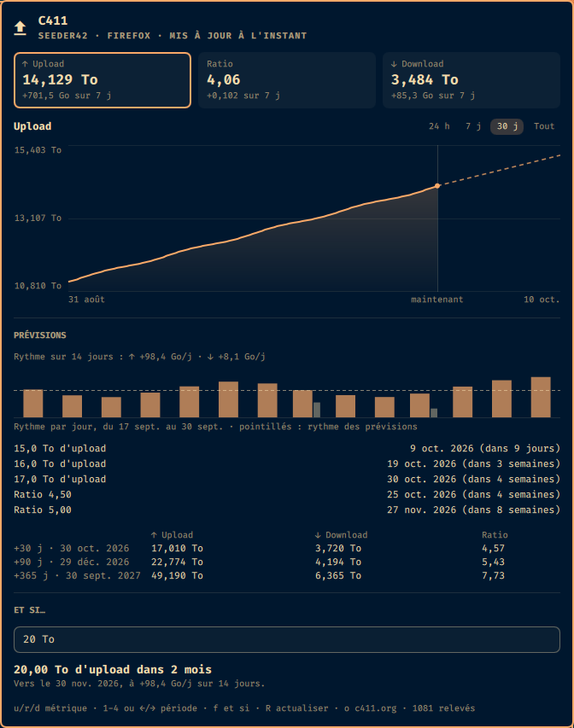Click '20,00 To d'upload dans 2 mois' result
Screen dimensions: 574x728
[113, 669]
